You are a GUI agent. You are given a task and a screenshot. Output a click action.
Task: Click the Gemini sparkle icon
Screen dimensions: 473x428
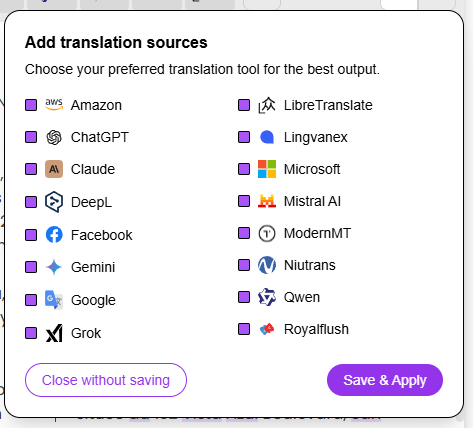54,267
